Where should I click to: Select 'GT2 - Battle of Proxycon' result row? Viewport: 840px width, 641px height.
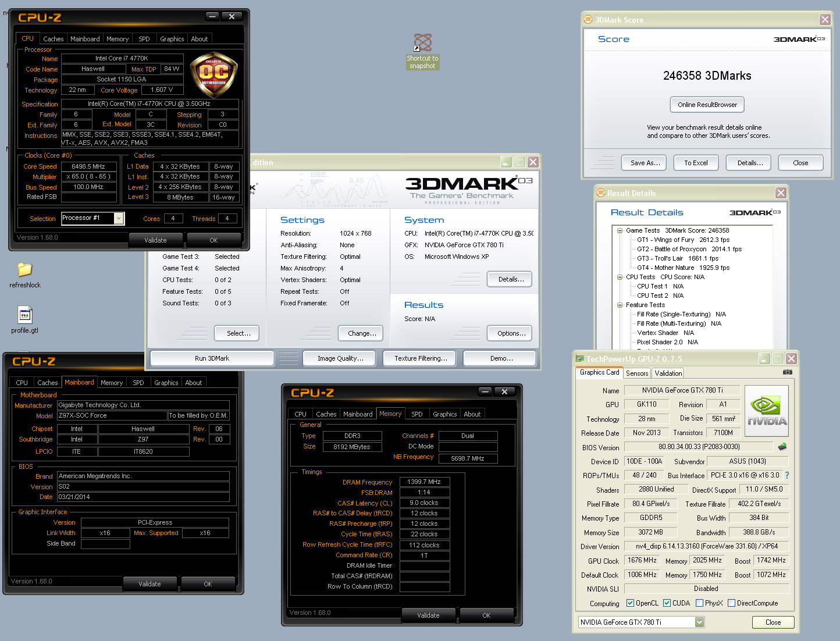(689, 249)
